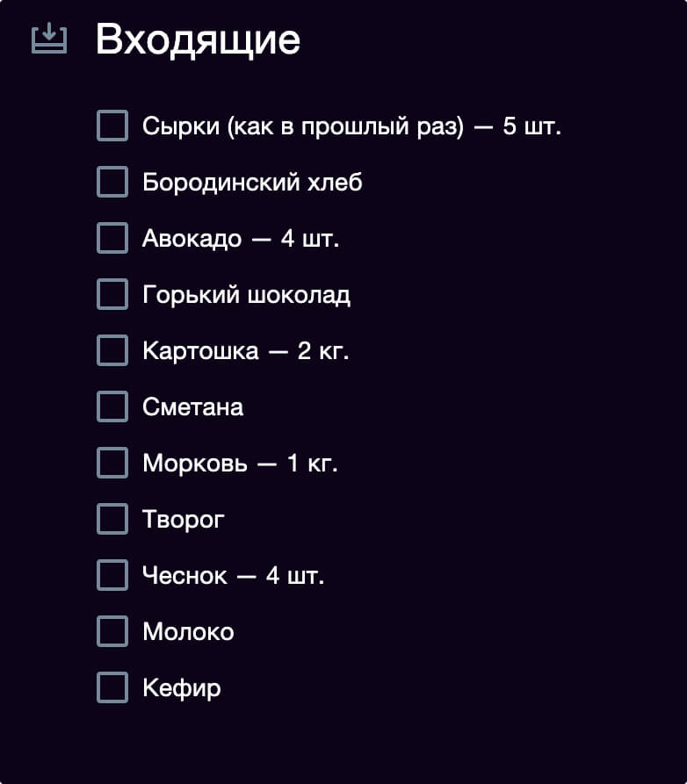
Task: Open the Картошка — 2 кг. task title
Action: (x=246, y=351)
